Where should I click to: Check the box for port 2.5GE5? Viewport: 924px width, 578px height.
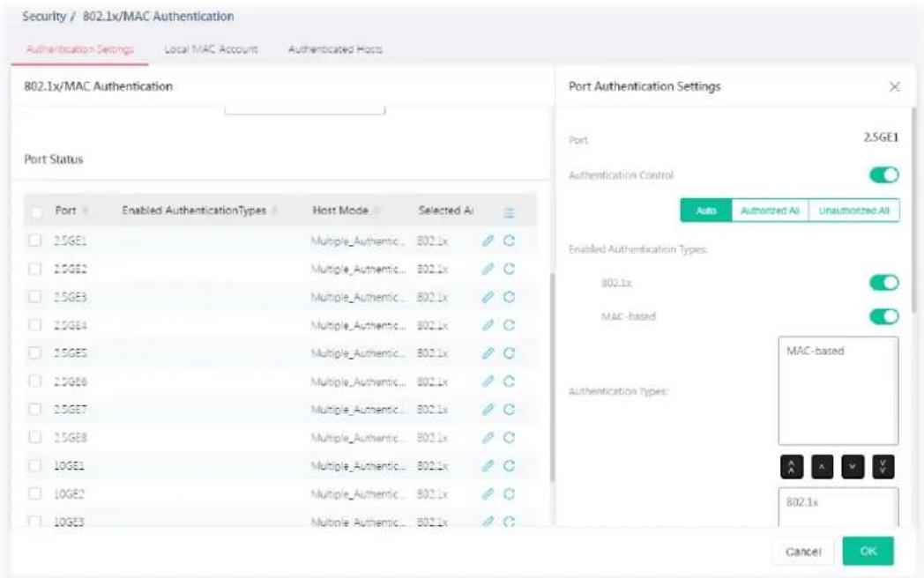pyautogui.click(x=35, y=353)
